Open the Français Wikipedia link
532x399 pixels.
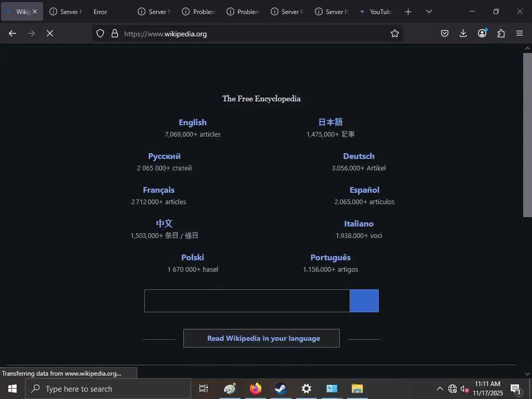coord(159,190)
